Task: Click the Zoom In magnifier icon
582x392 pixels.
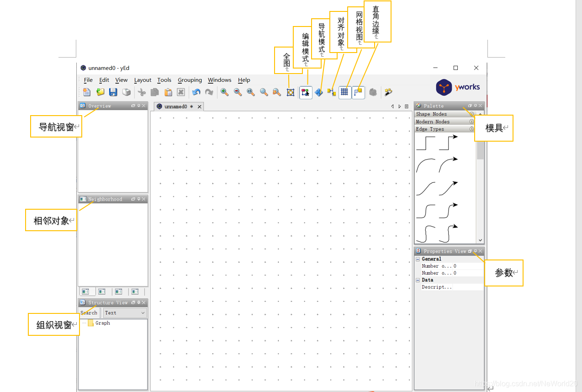Action: point(224,92)
